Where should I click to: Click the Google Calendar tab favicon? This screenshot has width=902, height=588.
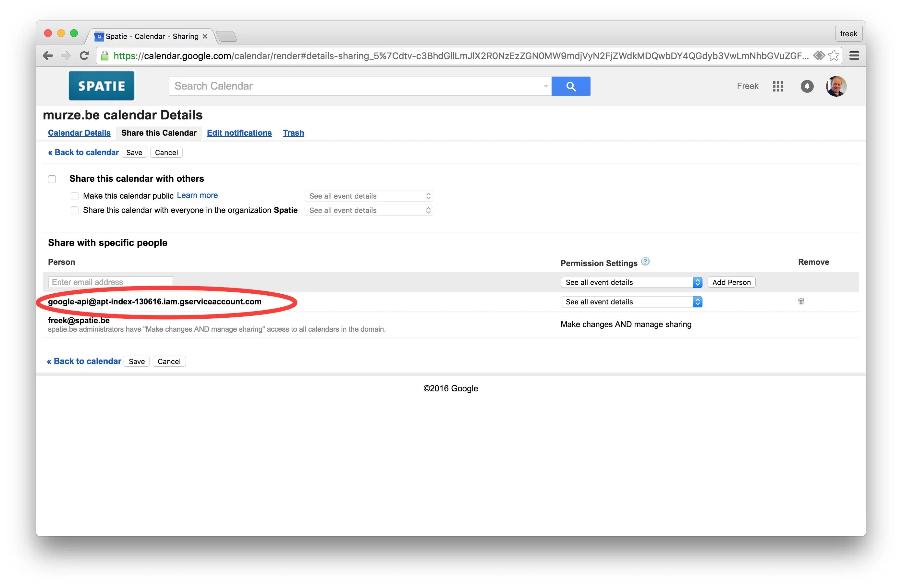[x=99, y=36]
